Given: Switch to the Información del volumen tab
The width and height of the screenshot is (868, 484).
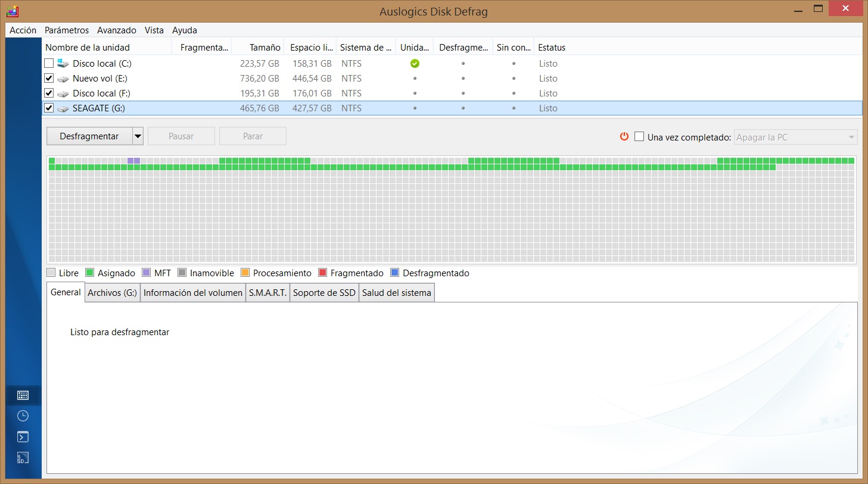Looking at the screenshot, I should pos(193,293).
